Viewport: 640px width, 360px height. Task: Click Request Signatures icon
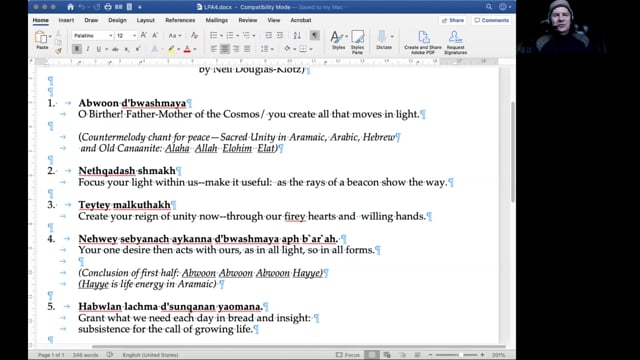click(x=456, y=42)
